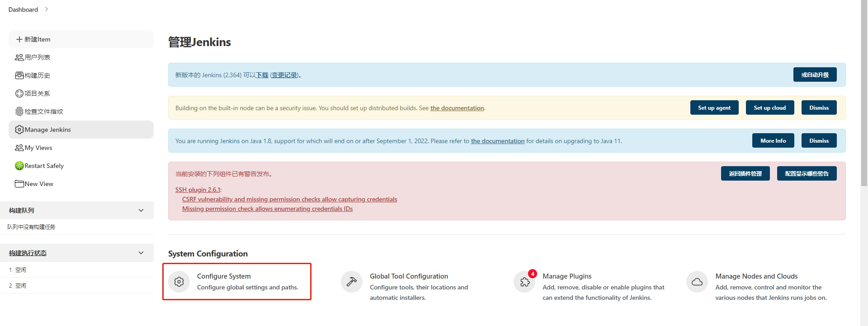Click executor 1 空闲 row
The width and height of the screenshot is (868, 326).
click(77, 270)
